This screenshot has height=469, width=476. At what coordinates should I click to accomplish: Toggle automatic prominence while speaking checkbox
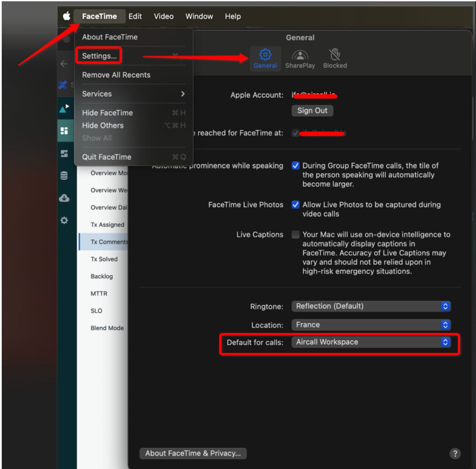(296, 166)
